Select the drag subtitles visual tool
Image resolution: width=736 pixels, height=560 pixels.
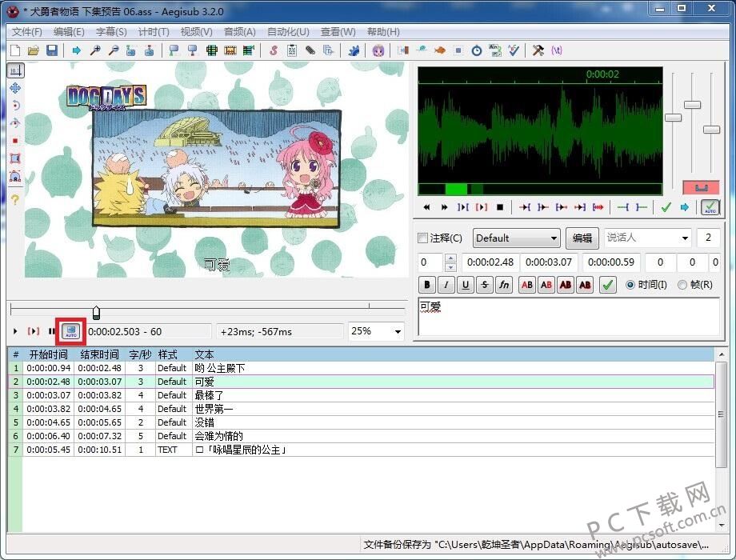15,88
